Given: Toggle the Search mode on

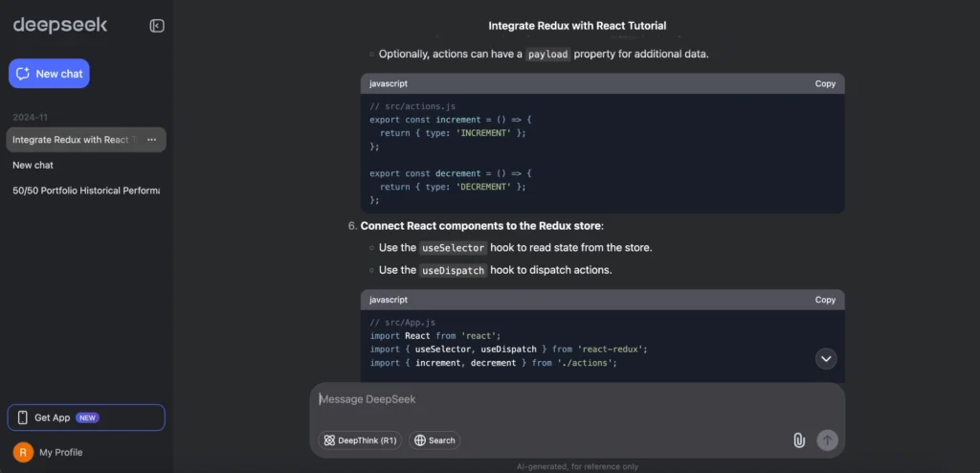Looking at the screenshot, I should (x=434, y=440).
